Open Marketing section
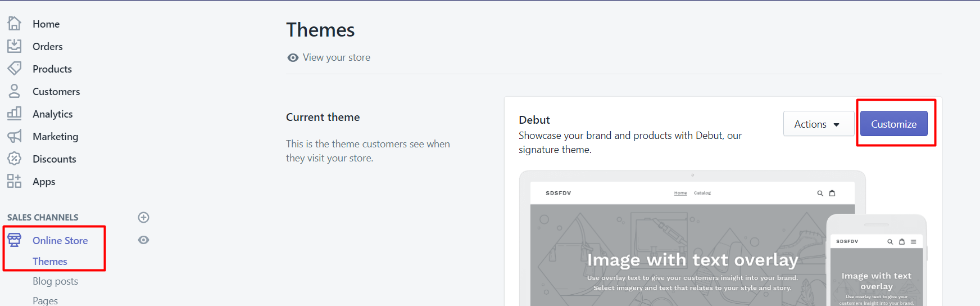 coord(56,136)
